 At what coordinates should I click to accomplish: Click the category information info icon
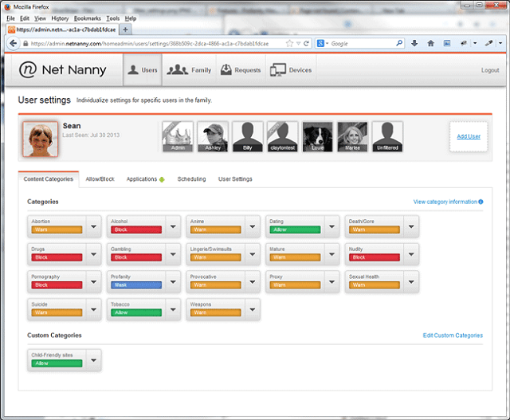(x=481, y=202)
